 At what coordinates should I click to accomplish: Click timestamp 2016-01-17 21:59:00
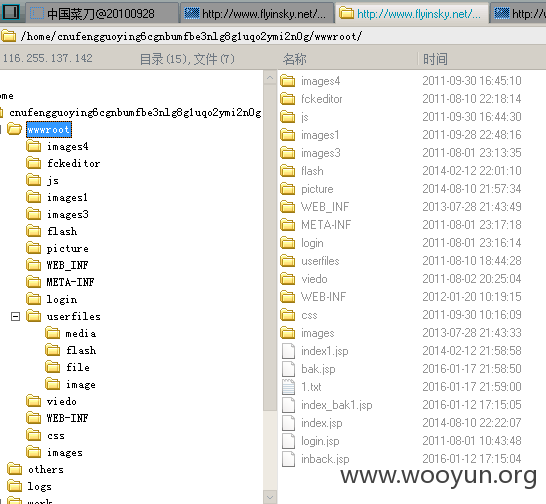click(x=472, y=387)
